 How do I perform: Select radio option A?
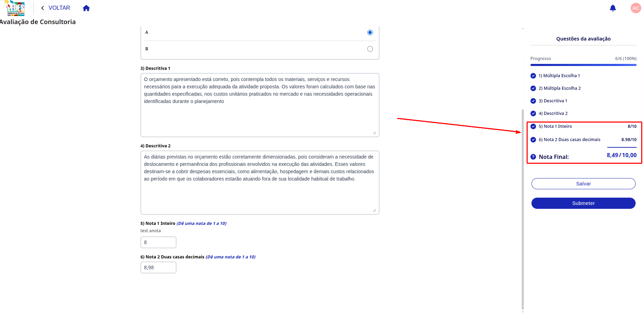(370, 32)
